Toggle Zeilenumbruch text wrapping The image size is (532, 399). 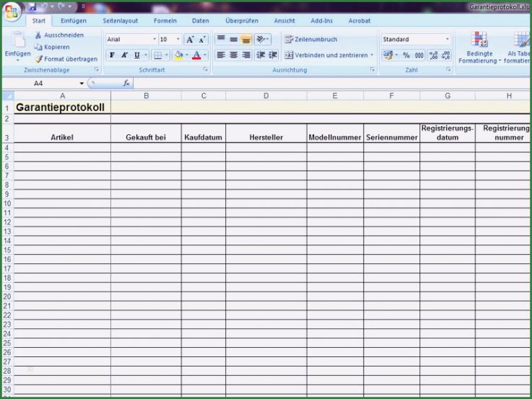pos(310,40)
